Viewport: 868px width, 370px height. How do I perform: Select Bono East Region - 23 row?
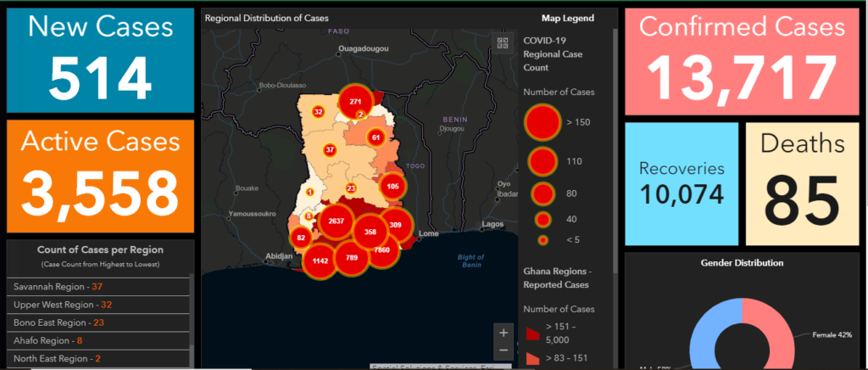pos(98,322)
